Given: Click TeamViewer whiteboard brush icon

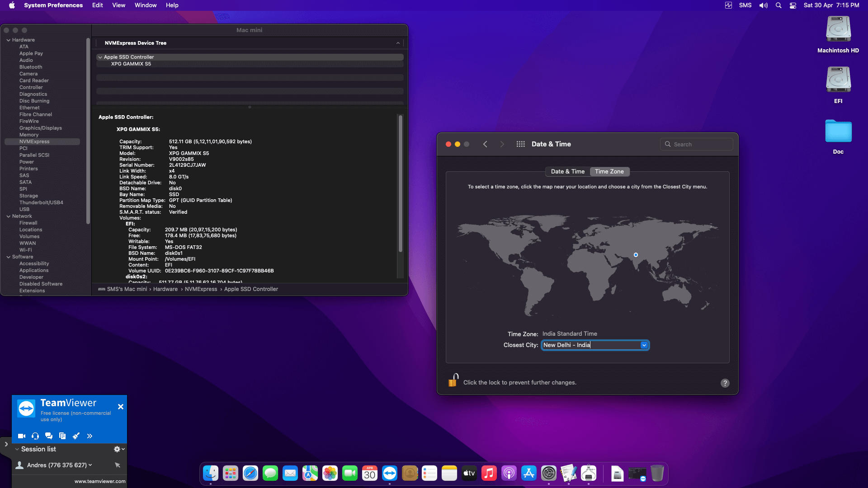Looking at the screenshot, I should 76,436.
